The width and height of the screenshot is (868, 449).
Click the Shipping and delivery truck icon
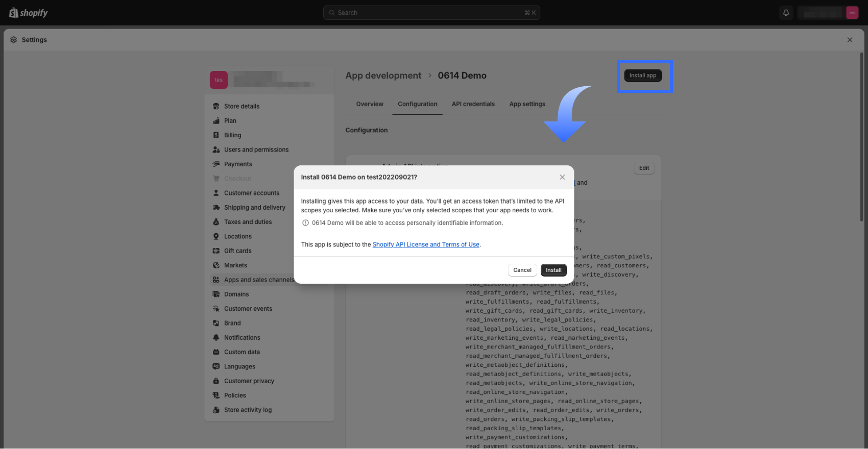216,208
